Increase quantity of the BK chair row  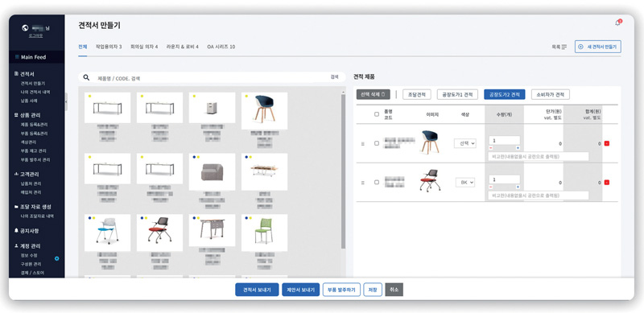point(518,187)
